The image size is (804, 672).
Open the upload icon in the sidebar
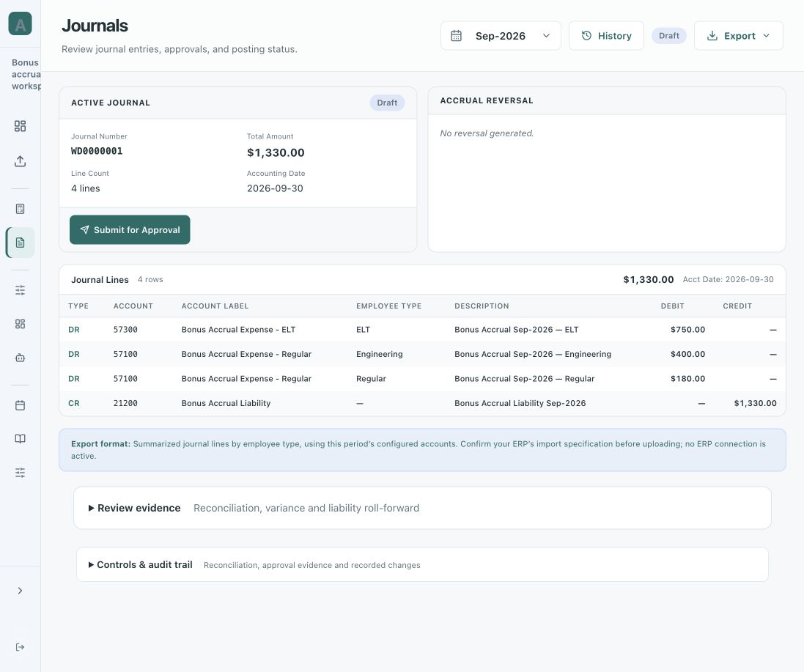[20, 161]
